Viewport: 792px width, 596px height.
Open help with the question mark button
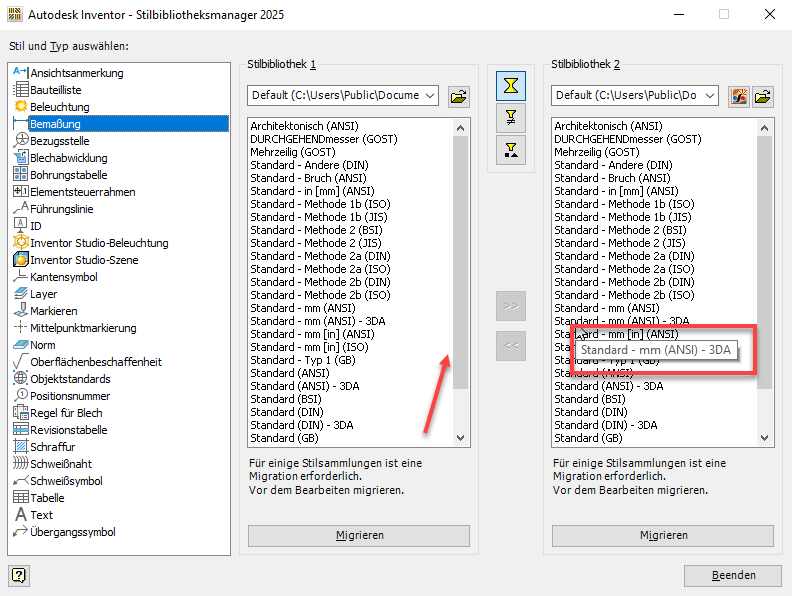[19, 575]
